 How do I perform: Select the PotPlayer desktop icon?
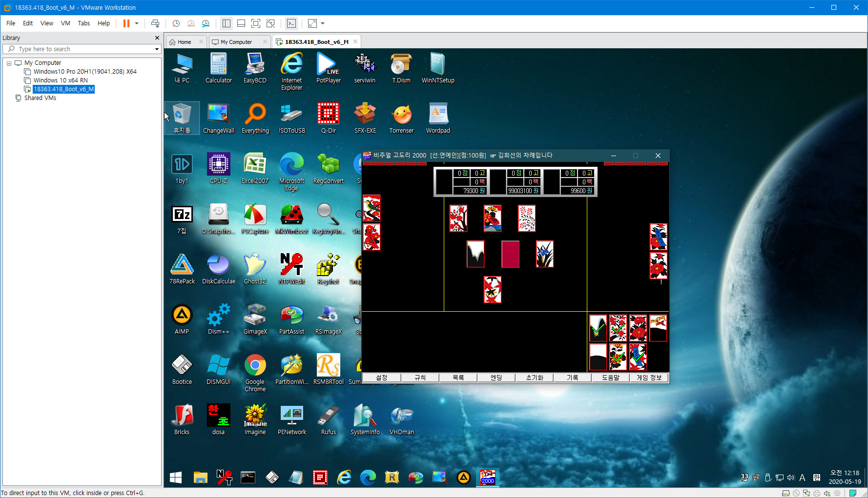(x=328, y=69)
